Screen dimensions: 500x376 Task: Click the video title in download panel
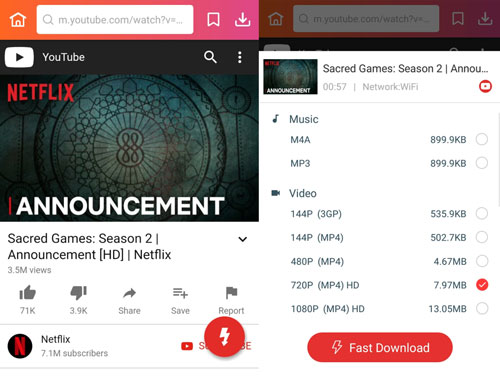(x=405, y=69)
